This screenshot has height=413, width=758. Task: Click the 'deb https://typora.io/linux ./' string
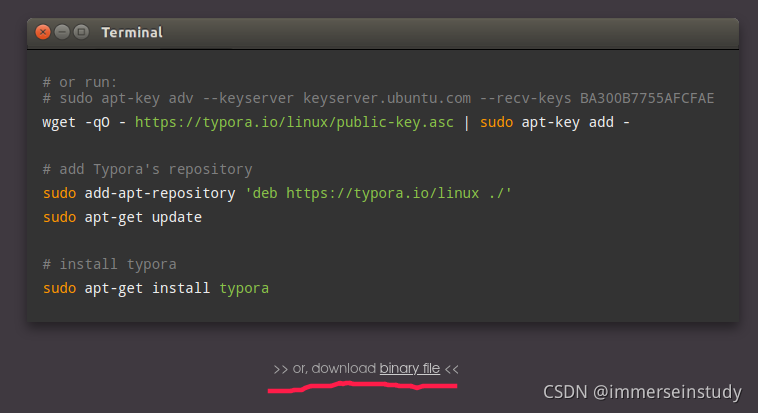click(379, 193)
